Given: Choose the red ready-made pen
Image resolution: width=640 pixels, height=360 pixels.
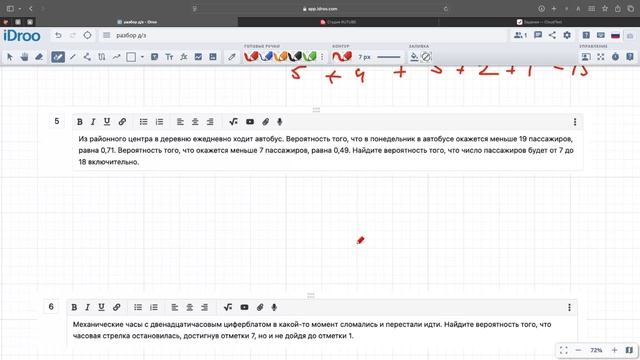Looking at the screenshot, I should click(x=251, y=56).
